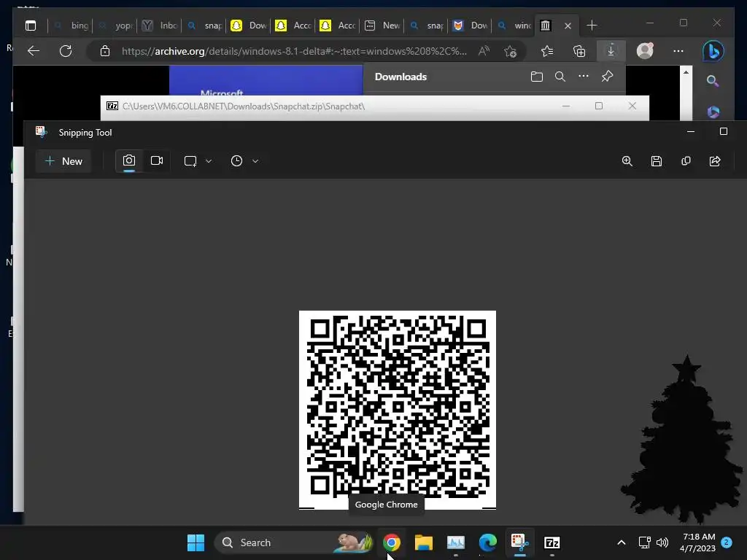
Task: Switch to the Inbox tab in Edge
Action: [160, 26]
